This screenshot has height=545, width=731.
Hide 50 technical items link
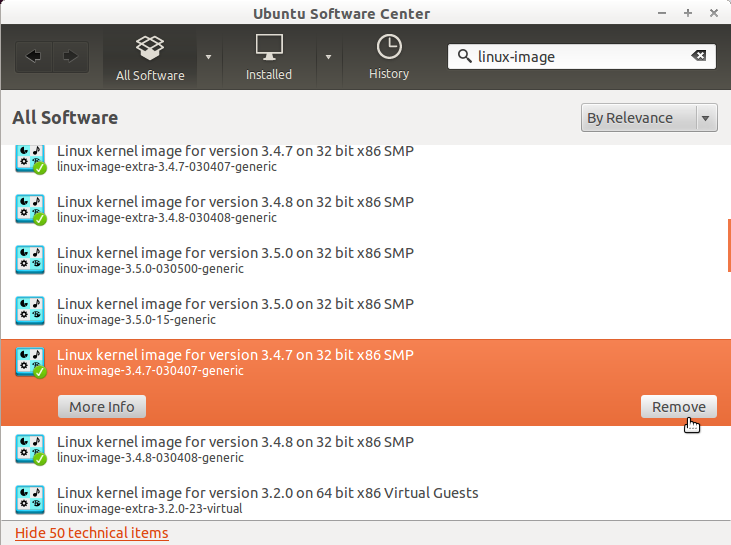(92, 533)
